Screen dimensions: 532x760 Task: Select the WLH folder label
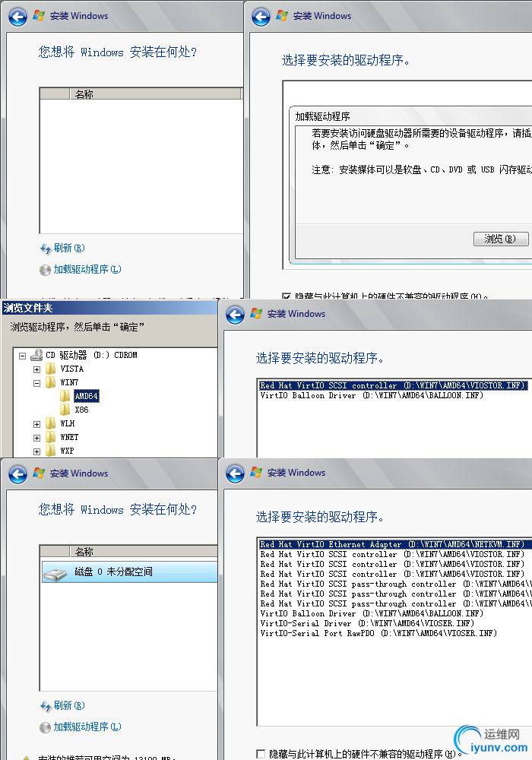68,423
